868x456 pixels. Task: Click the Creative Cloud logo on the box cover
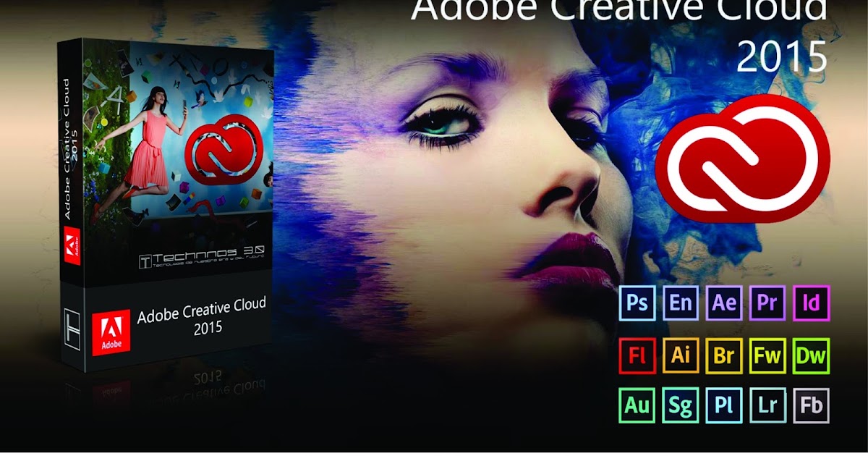pyautogui.click(x=224, y=150)
